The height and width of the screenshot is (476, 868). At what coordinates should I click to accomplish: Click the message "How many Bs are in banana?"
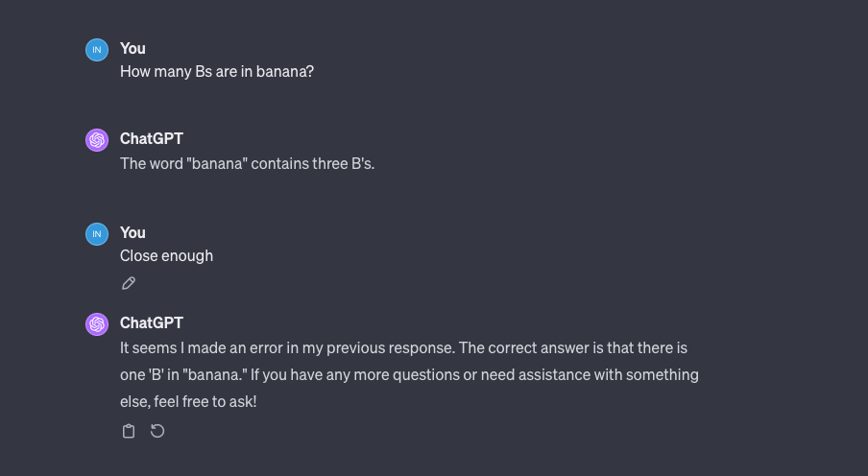(216, 71)
